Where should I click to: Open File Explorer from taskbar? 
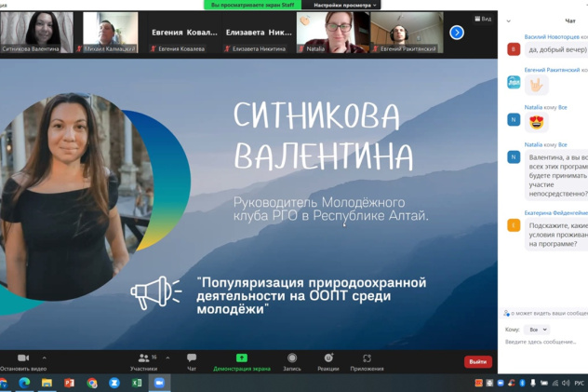(x=47, y=383)
